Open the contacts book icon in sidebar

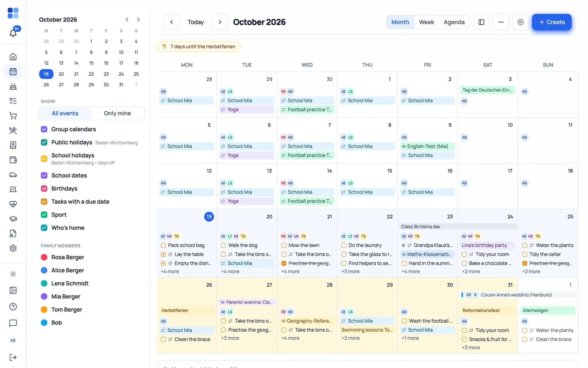tap(13, 145)
